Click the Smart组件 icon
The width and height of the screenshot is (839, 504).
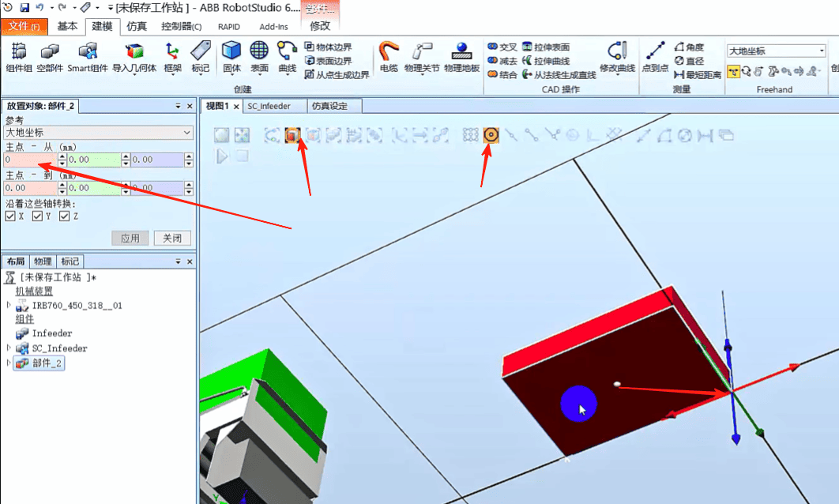click(88, 57)
